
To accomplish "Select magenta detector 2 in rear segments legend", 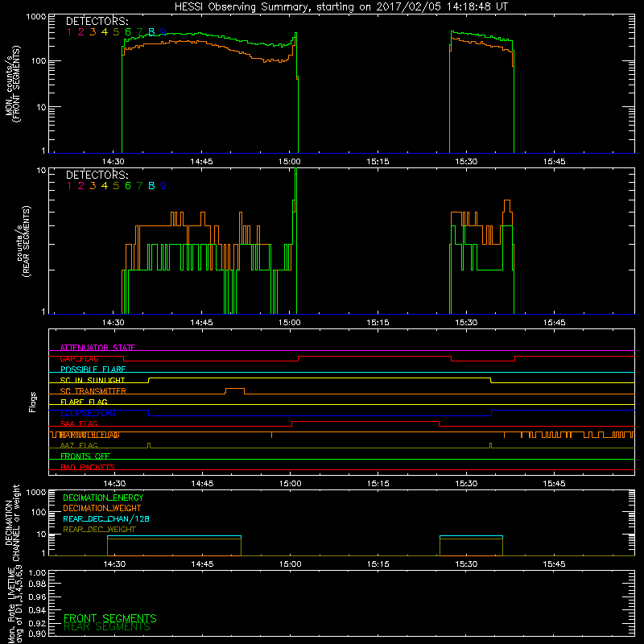I will (x=81, y=186).
